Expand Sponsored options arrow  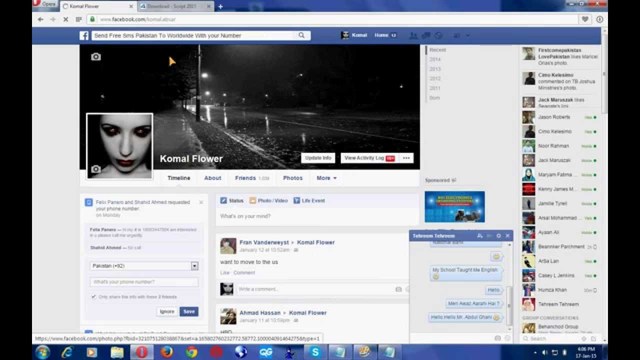tap(454, 180)
